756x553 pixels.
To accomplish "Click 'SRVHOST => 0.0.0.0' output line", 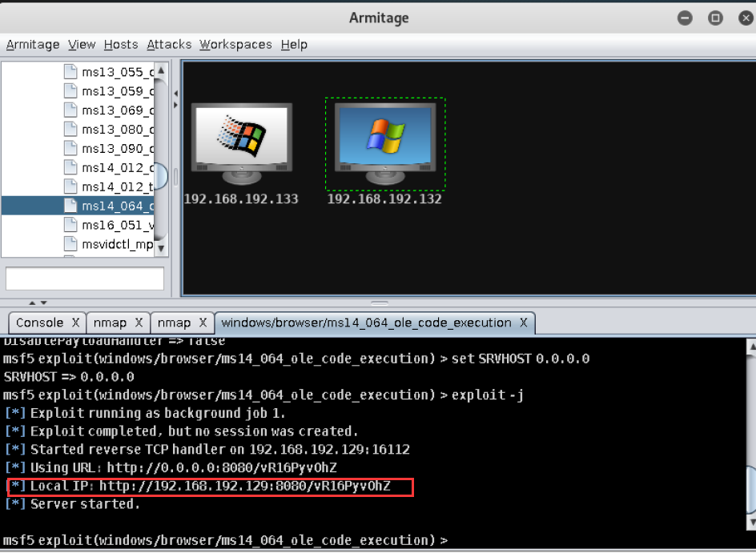I will coord(69,377).
